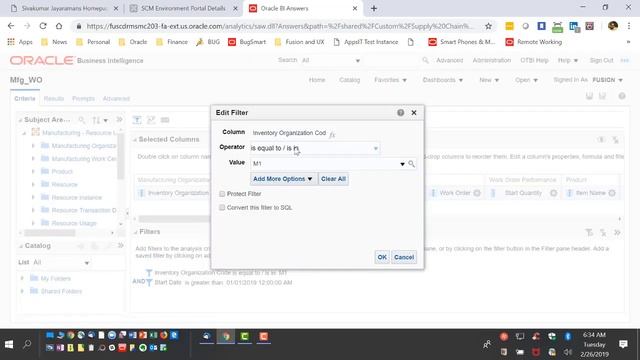This screenshot has width=640, height=360.
Task: Expand the Resource Usage folder
Action: click(33, 223)
